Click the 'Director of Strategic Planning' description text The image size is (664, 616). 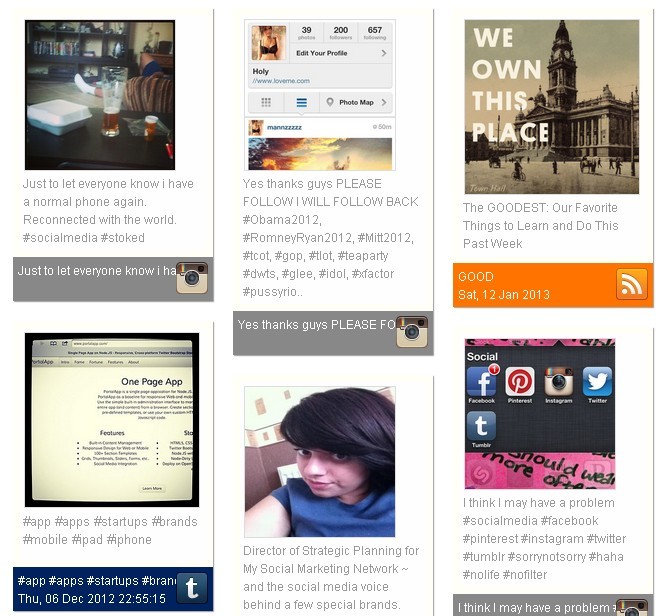(331, 577)
